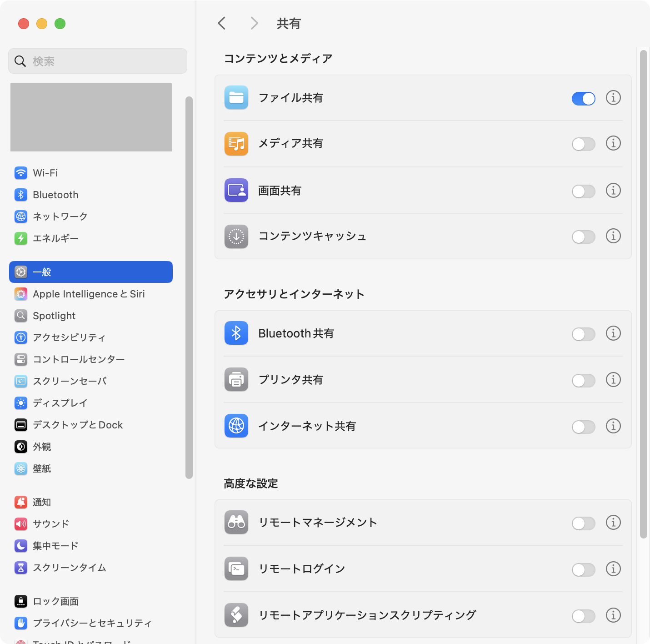Click the Spotlight magnifier icon in sidebar
The height and width of the screenshot is (644, 650).
coord(21,316)
